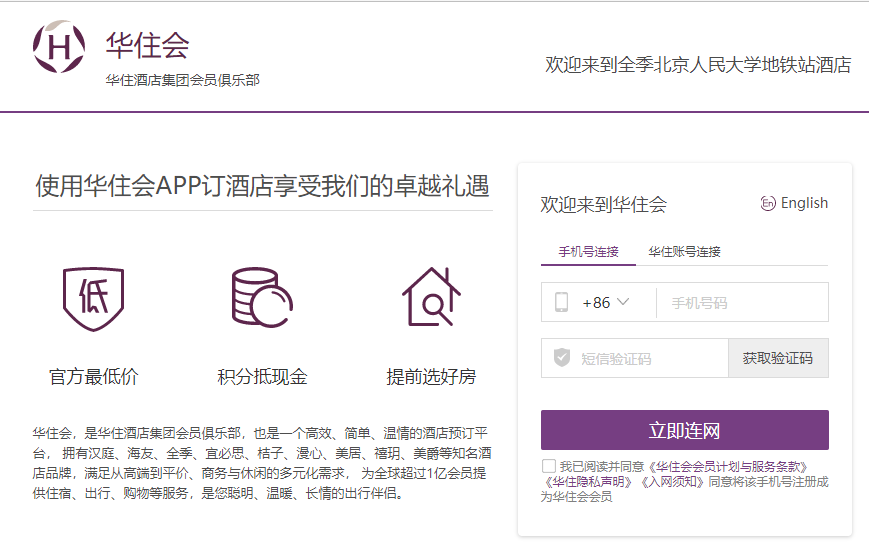Click the house with magnifier icon
869x551 pixels.
(x=431, y=297)
